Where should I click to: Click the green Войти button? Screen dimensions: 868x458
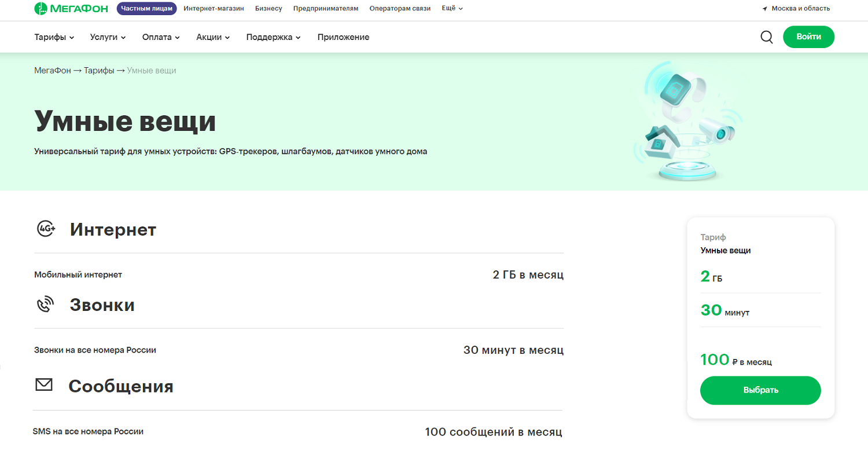pos(808,36)
